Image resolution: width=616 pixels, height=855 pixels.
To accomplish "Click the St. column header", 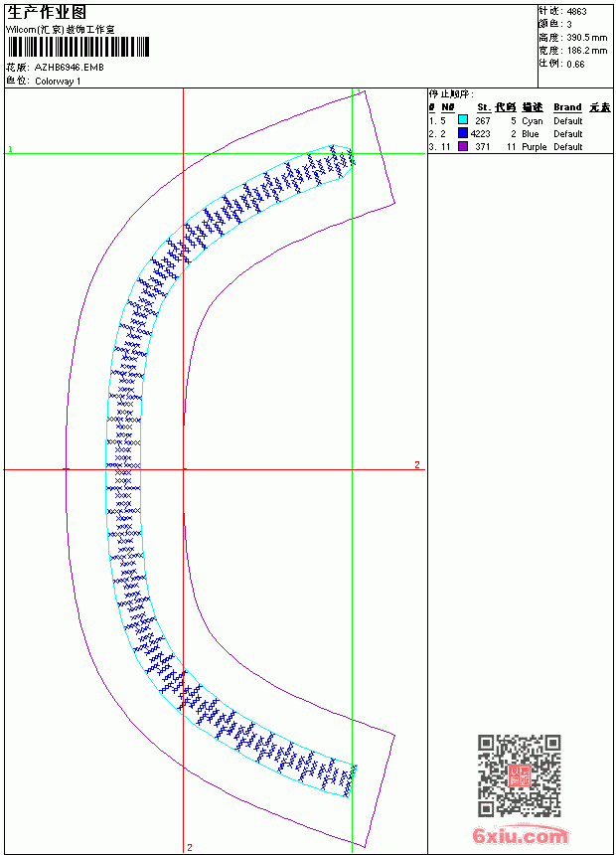I will click(x=484, y=107).
